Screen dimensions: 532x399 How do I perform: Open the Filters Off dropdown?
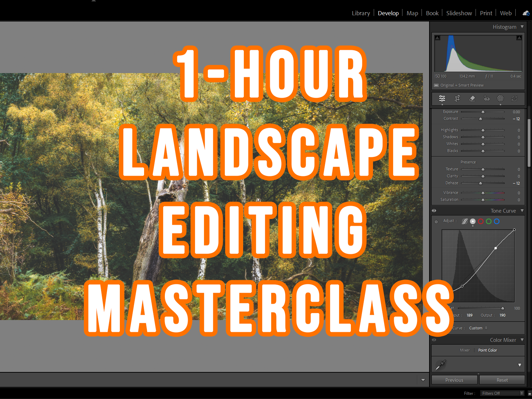[502, 393]
